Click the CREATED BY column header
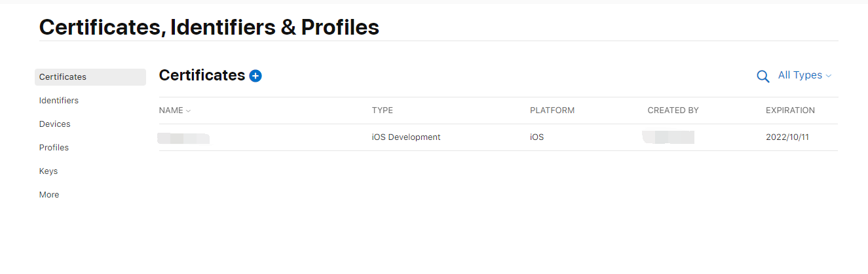 pos(673,111)
